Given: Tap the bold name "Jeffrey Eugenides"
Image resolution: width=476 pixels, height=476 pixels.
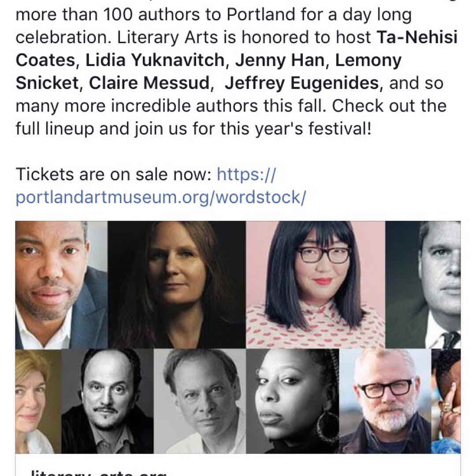Looking at the screenshot, I should tap(304, 83).
